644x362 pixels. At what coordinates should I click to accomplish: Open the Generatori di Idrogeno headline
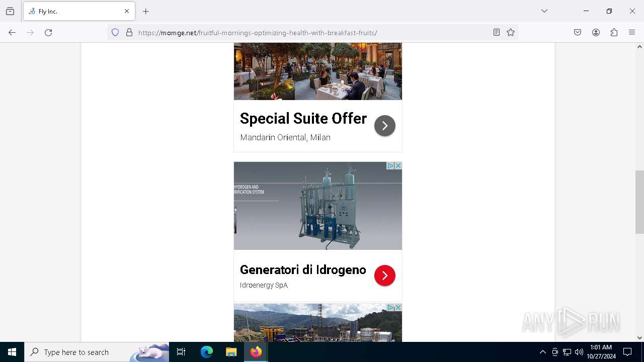pos(303,270)
